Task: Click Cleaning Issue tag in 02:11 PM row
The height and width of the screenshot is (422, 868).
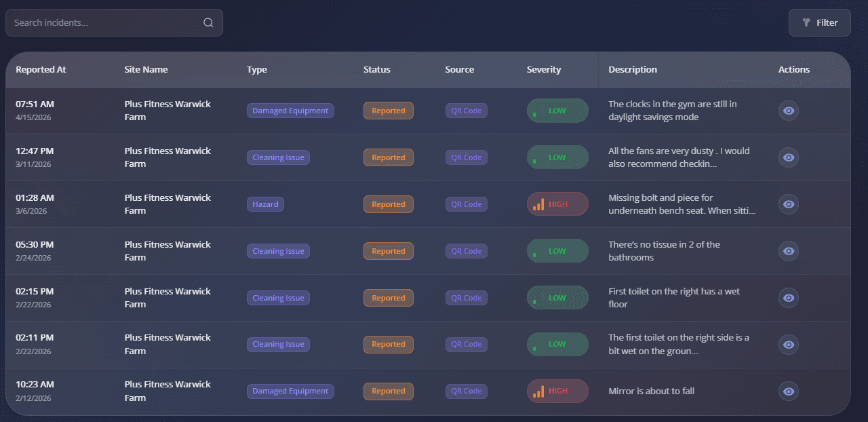Action: coord(278,344)
